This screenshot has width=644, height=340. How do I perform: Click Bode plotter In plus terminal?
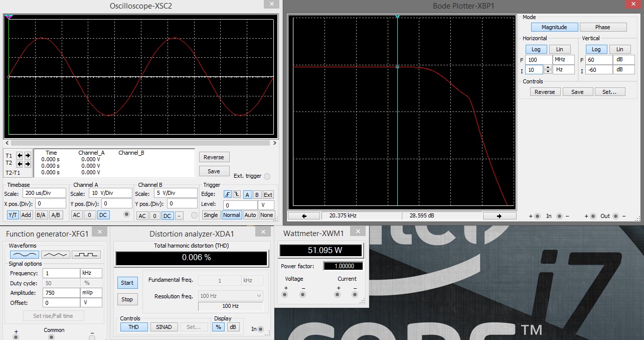(537, 216)
